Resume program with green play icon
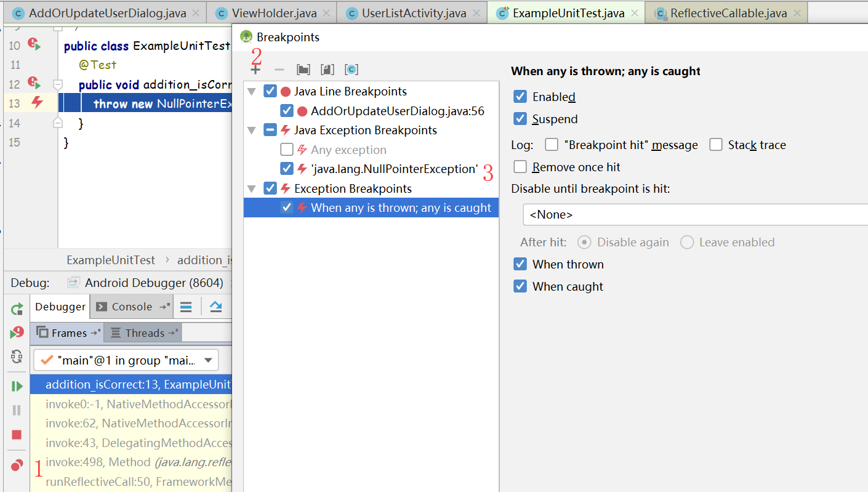This screenshot has width=868, height=492. coord(17,386)
